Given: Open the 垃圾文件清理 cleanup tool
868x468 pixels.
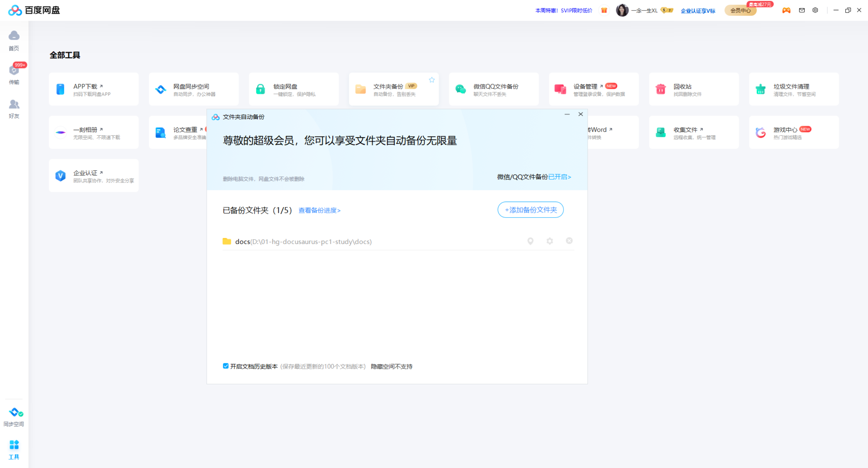Looking at the screenshot, I should 793,89.
